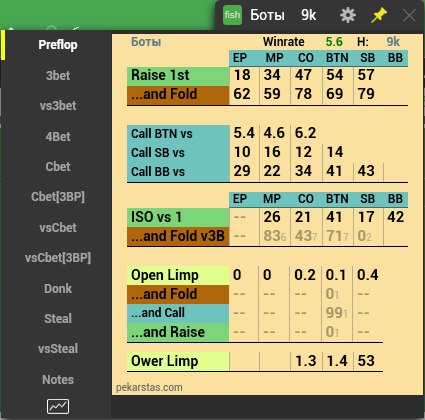Click Call BB vs EP value 29
The width and height of the screenshot is (425, 420).
pyautogui.click(x=242, y=171)
